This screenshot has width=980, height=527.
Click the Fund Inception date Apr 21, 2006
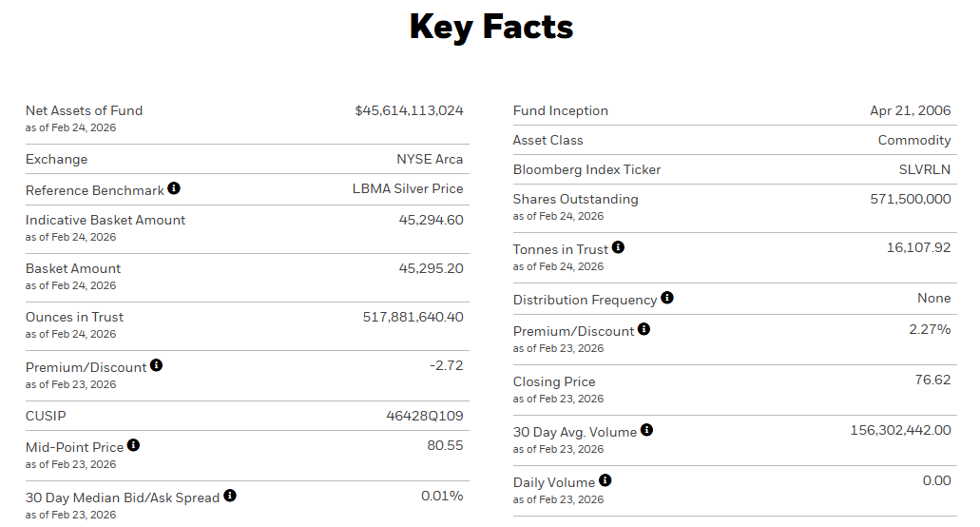[910, 110]
